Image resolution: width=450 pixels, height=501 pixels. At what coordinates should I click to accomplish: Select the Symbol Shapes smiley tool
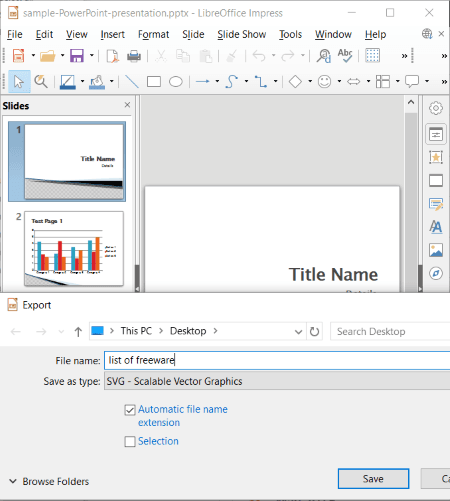click(x=324, y=81)
